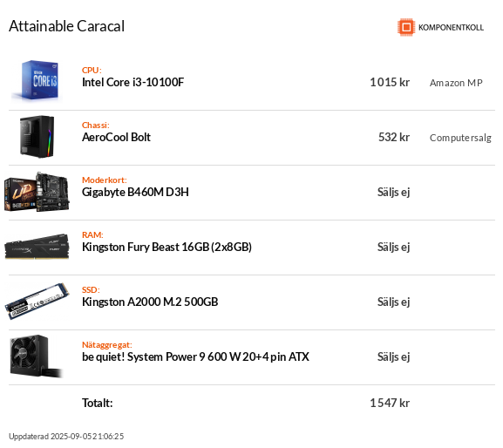Click Kingston A2000 M.2 500GB name

150,302
